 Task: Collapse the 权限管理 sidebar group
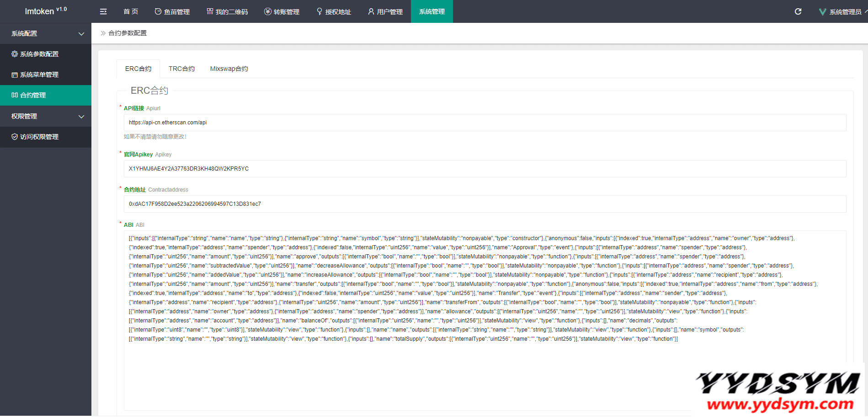(46, 116)
